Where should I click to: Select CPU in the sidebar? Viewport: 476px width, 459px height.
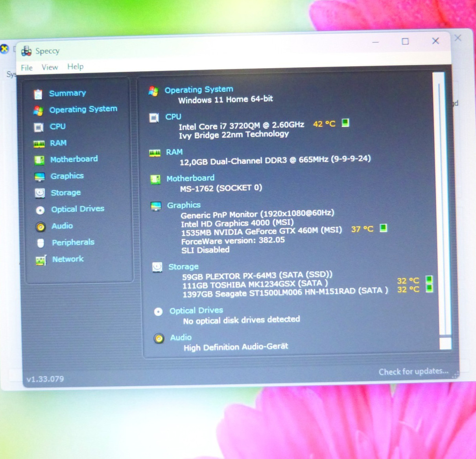[57, 126]
